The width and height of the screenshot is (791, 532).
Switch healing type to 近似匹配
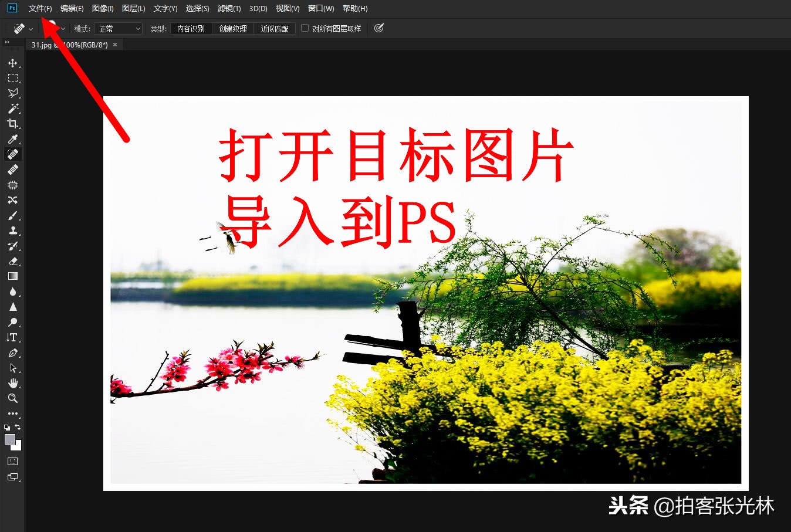click(x=274, y=28)
